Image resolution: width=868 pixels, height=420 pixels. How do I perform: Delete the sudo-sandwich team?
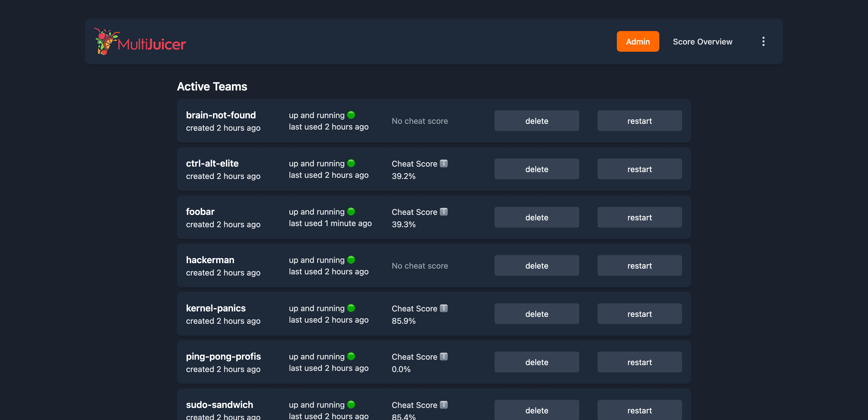tap(536, 410)
